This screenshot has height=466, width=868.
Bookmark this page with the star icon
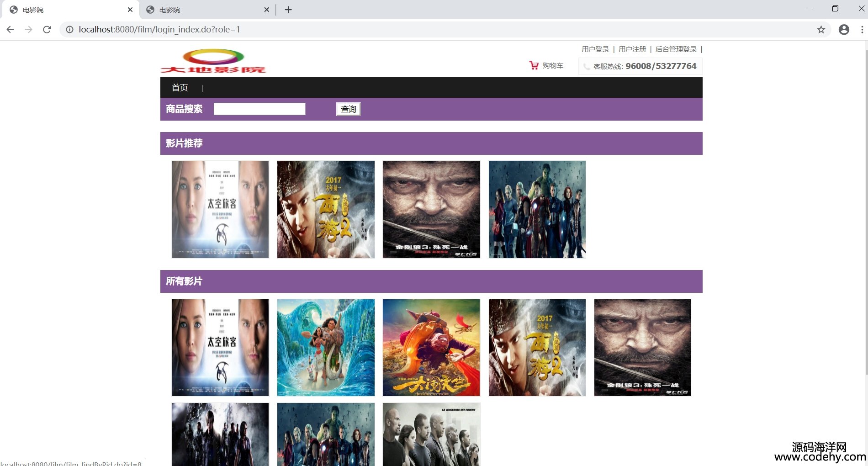(x=821, y=30)
